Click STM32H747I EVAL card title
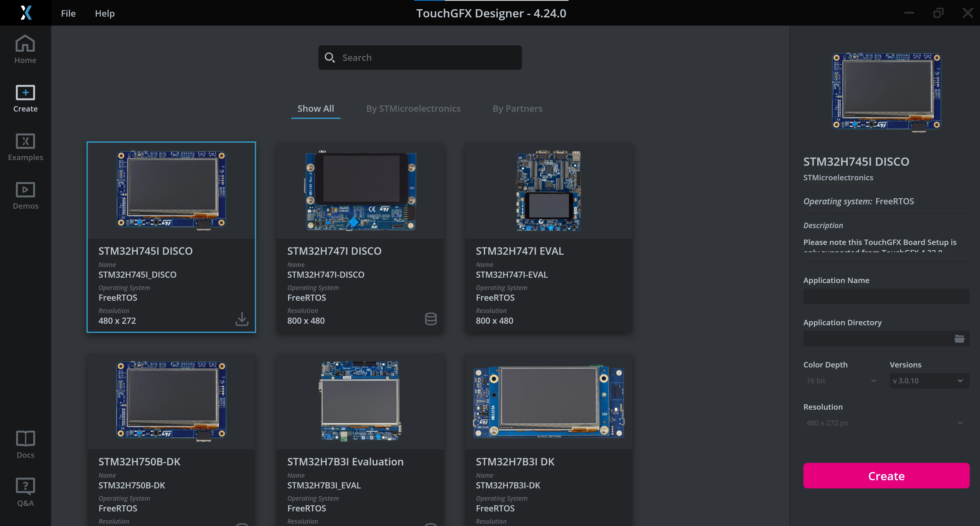Screen dimensions: 980x526 coord(520,251)
